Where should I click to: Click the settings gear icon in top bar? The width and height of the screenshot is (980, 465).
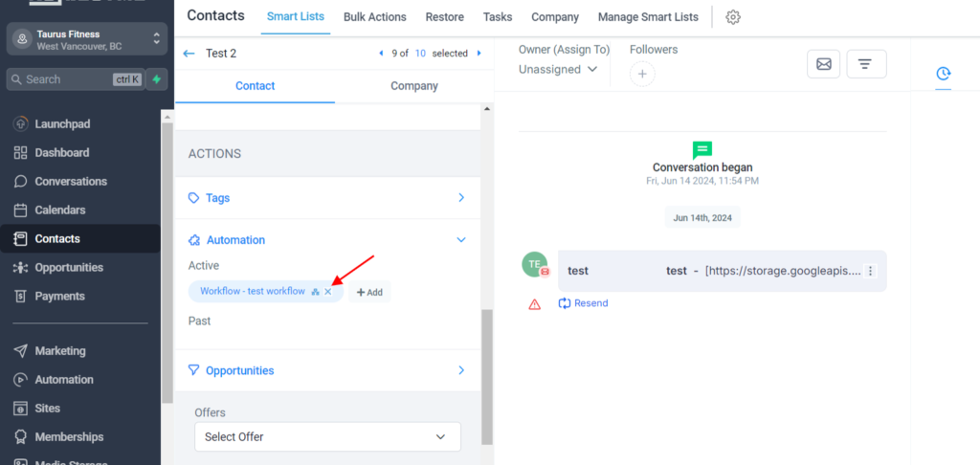pyautogui.click(x=733, y=17)
